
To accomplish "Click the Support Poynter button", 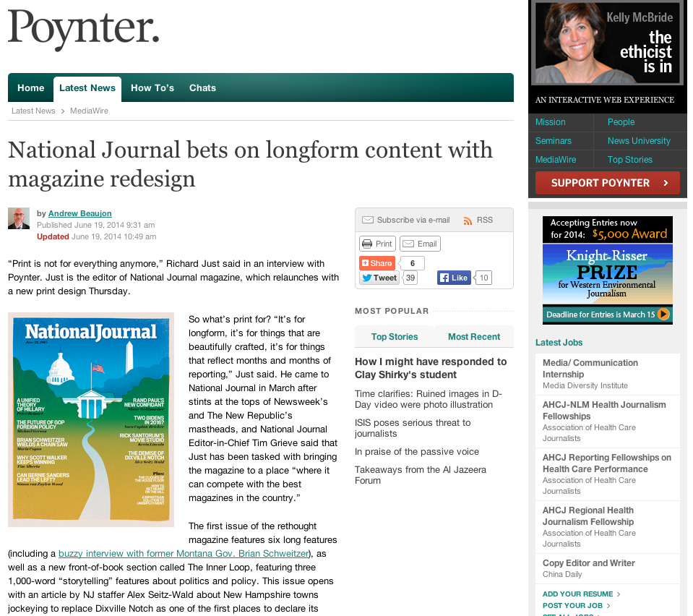I will (x=607, y=183).
